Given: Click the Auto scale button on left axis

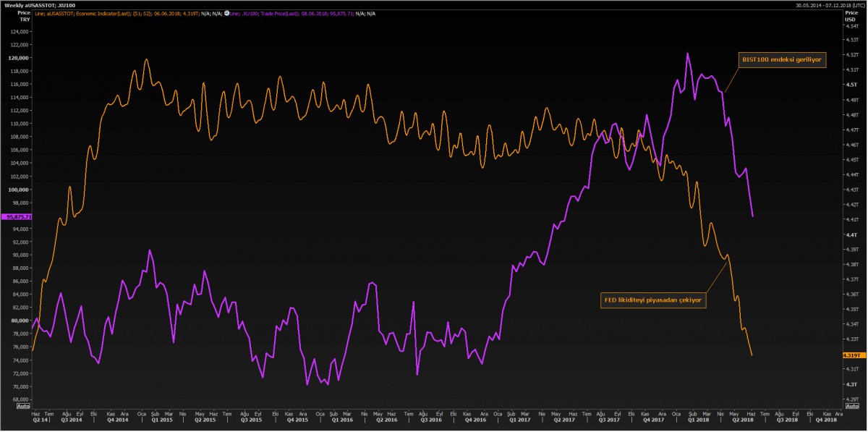Looking at the screenshot, I should 22,407.
